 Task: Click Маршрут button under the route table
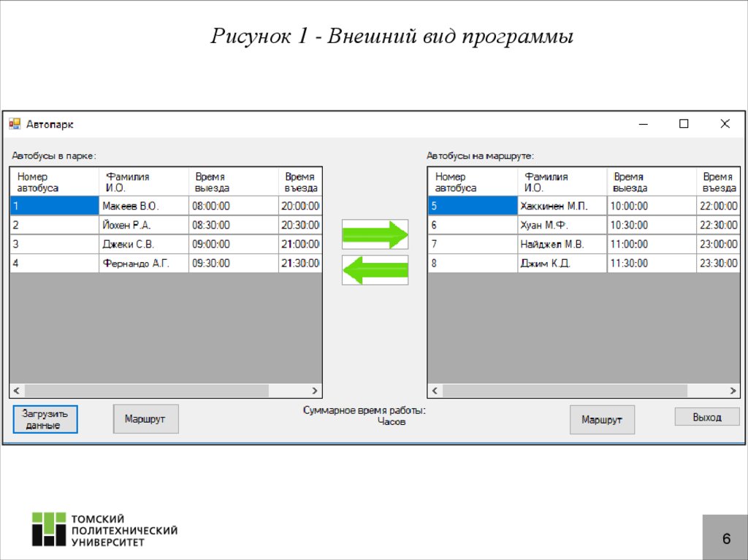pos(602,419)
